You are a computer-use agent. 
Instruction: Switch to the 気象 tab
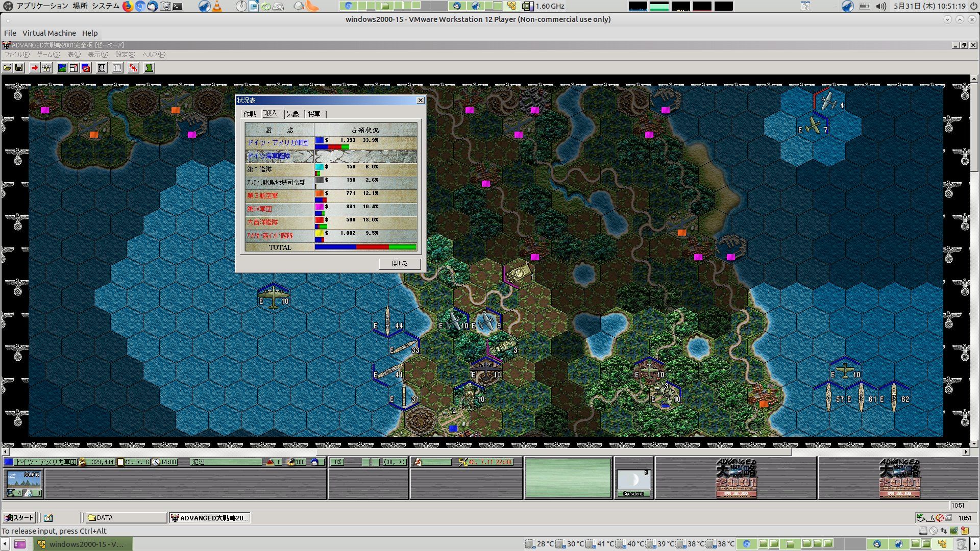click(x=293, y=114)
